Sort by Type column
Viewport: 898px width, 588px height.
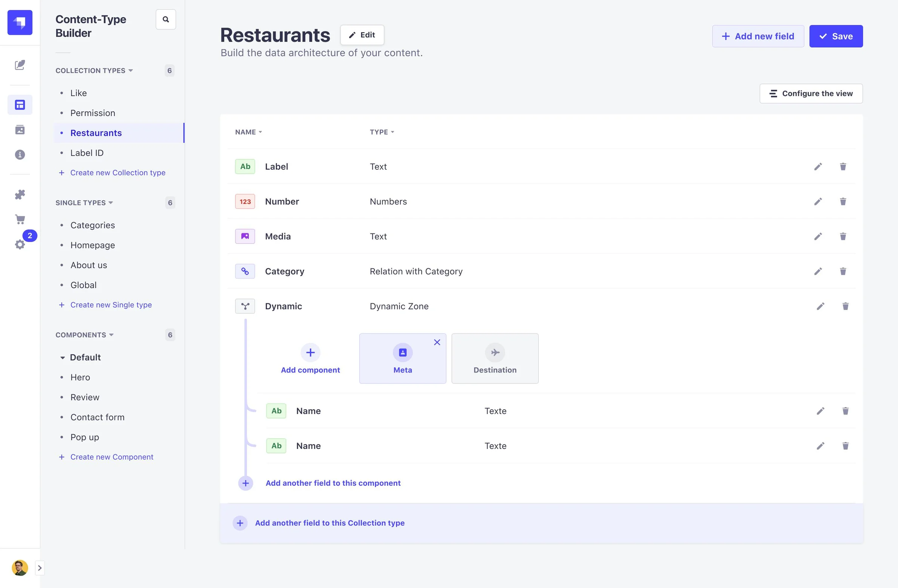[x=382, y=132]
